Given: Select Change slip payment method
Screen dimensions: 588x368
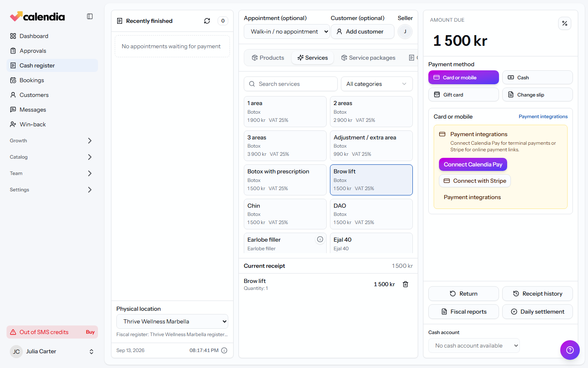Looking at the screenshot, I should point(537,94).
